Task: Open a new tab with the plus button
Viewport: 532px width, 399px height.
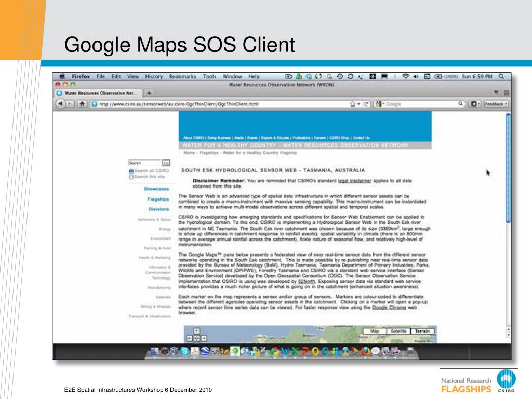Action: pyautogui.click(x=149, y=92)
